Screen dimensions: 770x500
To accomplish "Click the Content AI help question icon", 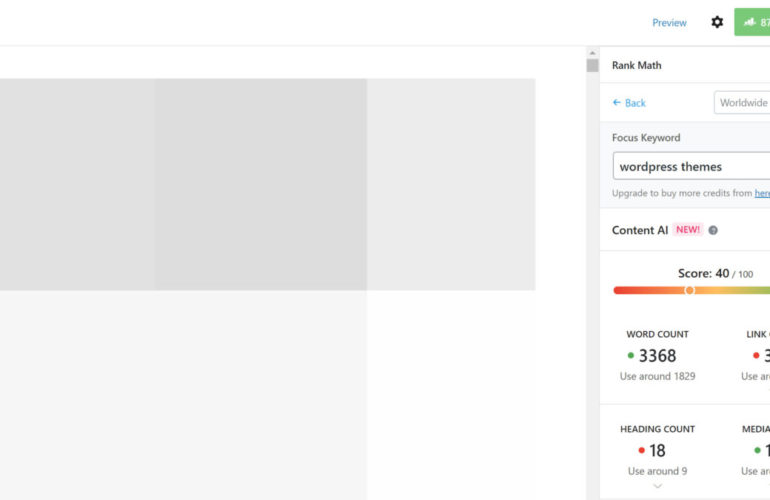I will (713, 230).
